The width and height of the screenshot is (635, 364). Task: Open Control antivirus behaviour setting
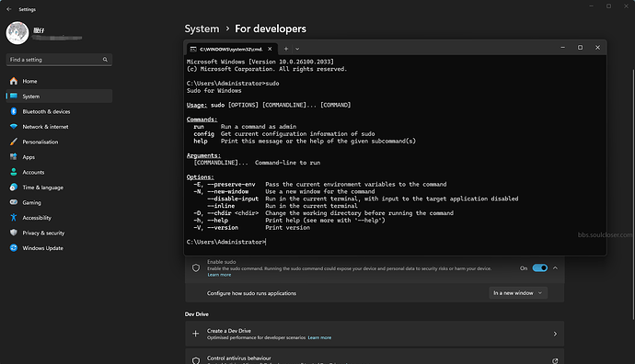[x=375, y=357]
